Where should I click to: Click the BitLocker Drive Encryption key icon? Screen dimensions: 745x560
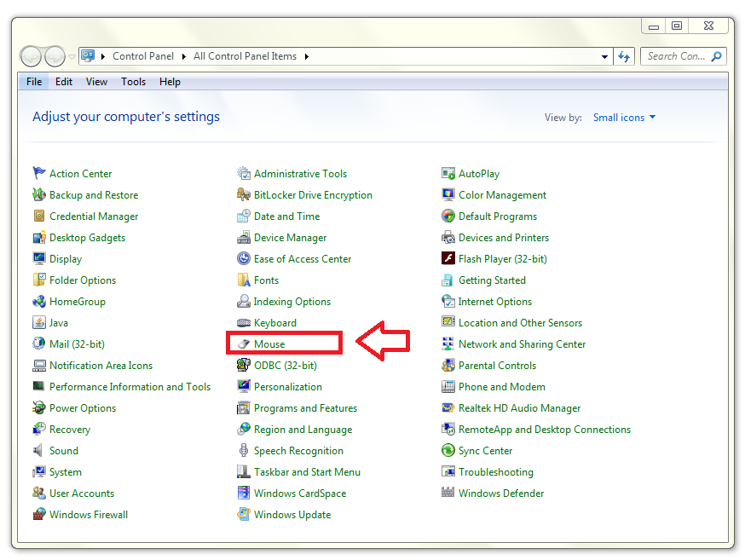(244, 194)
